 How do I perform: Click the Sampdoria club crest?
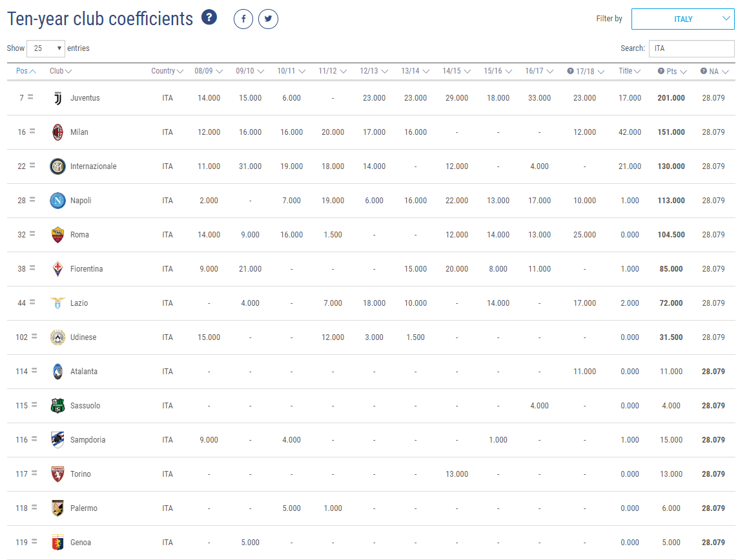point(58,439)
